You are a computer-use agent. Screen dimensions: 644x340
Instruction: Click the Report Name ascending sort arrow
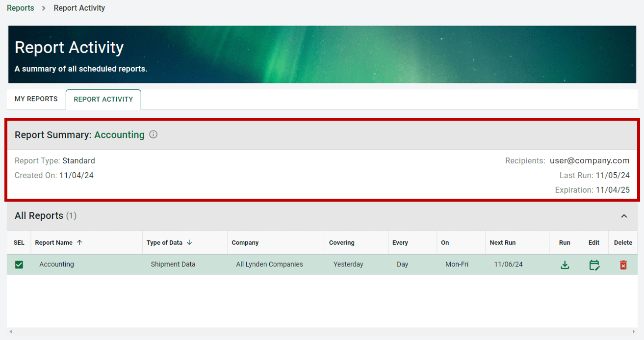pos(80,242)
